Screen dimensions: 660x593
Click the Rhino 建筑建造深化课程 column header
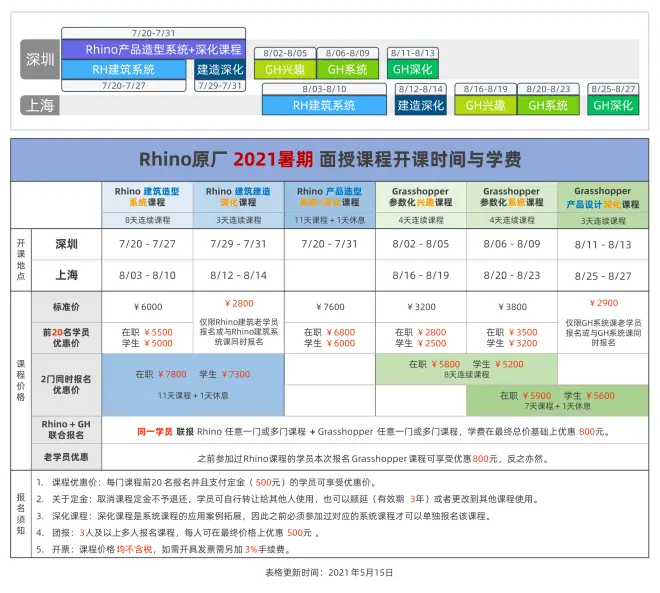(x=239, y=197)
